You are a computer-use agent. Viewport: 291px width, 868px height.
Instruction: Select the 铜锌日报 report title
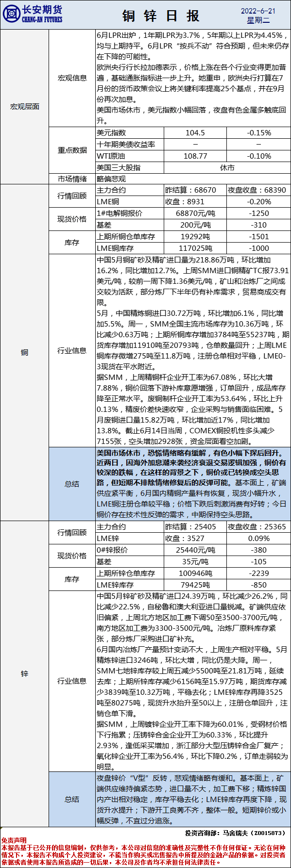(x=161, y=16)
